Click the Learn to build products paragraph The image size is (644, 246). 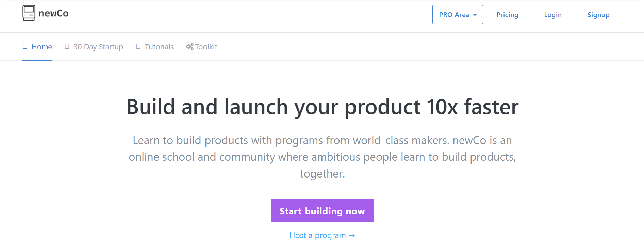click(322, 157)
